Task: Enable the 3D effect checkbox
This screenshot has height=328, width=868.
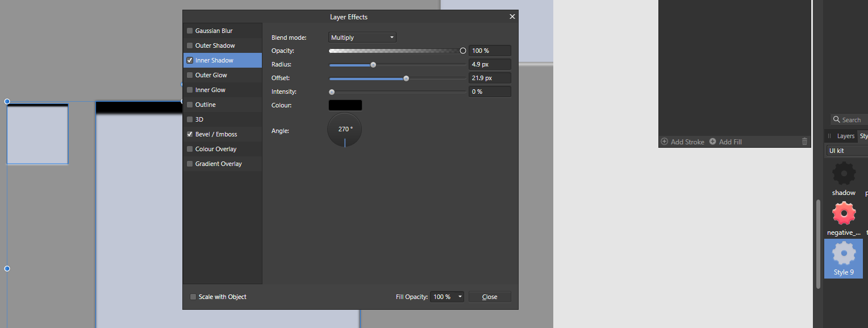Action: 190,119
